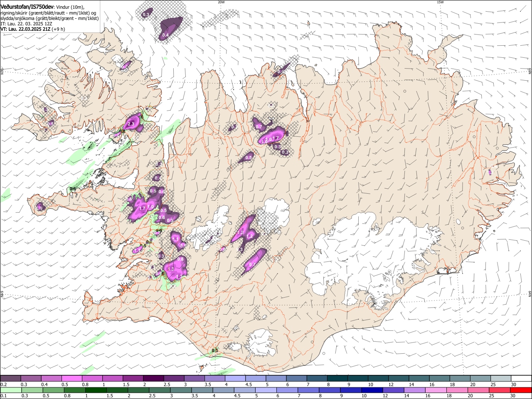The height and width of the screenshot is (399, 532).
Task: Click the 30 label ending the top legend row
Action: point(514,384)
